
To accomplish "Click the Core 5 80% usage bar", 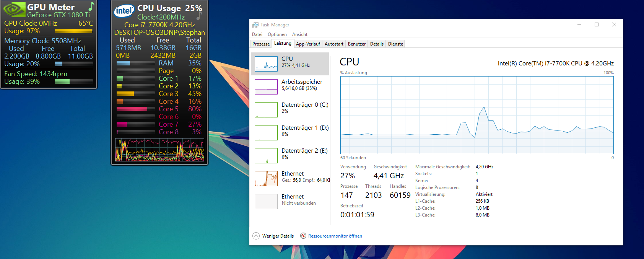I will (135, 109).
